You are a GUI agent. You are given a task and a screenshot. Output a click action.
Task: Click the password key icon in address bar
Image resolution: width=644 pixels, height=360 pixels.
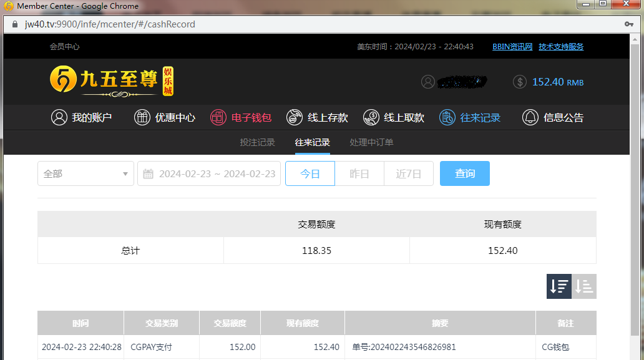[x=629, y=24]
